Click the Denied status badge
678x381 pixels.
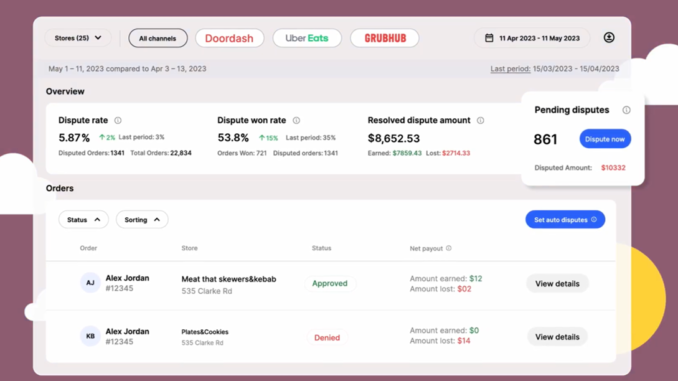327,338
